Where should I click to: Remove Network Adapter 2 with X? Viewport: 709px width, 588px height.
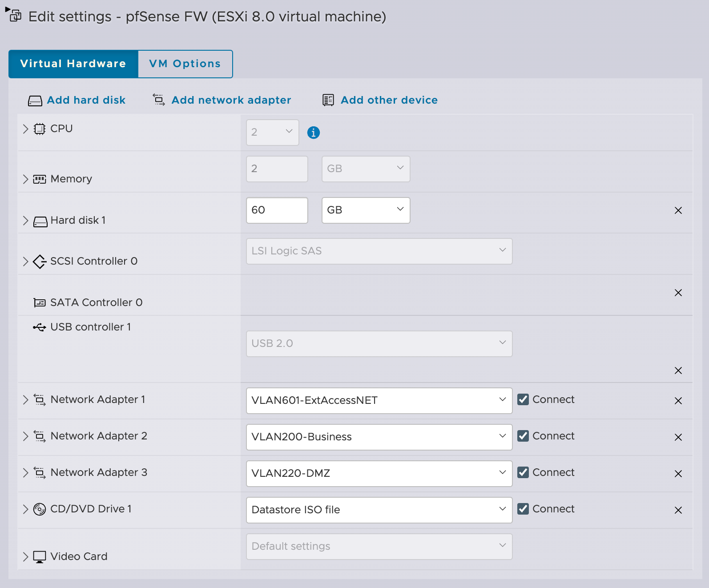point(678,437)
